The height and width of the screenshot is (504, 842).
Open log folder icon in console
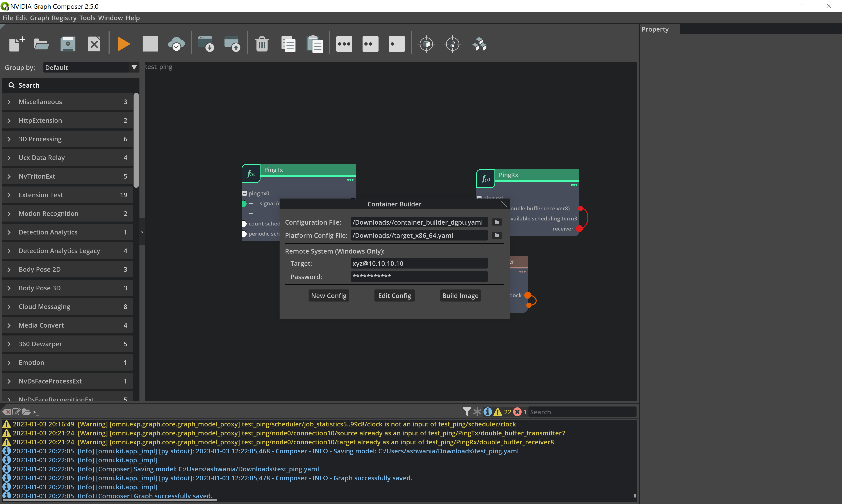[27, 412]
